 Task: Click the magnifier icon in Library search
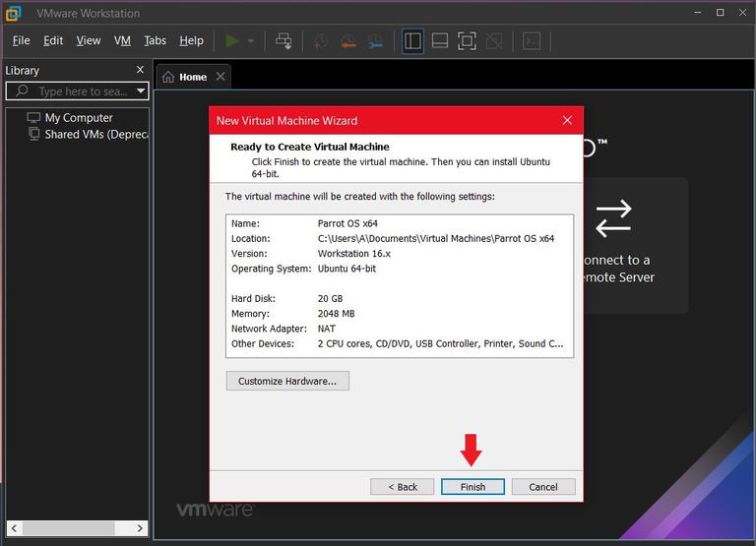tap(22, 91)
